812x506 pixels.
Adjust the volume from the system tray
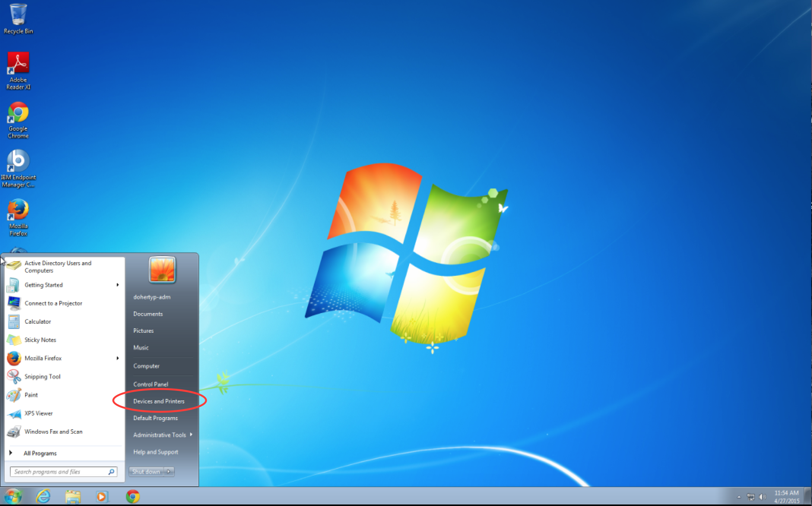[763, 496]
